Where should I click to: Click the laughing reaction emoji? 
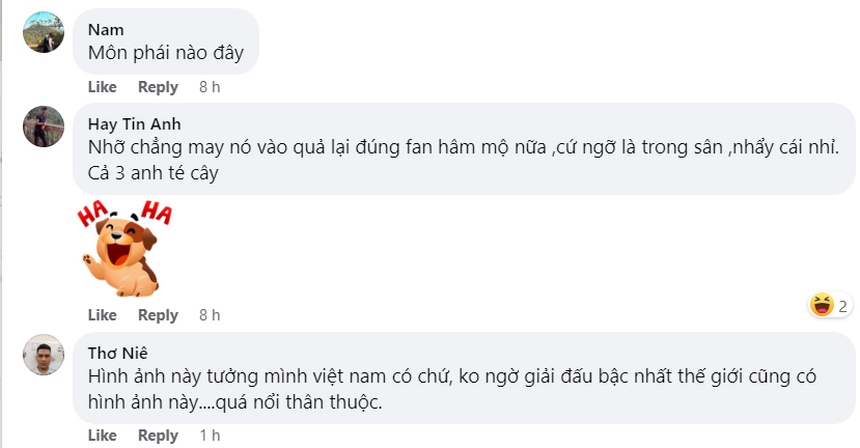[822, 305]
